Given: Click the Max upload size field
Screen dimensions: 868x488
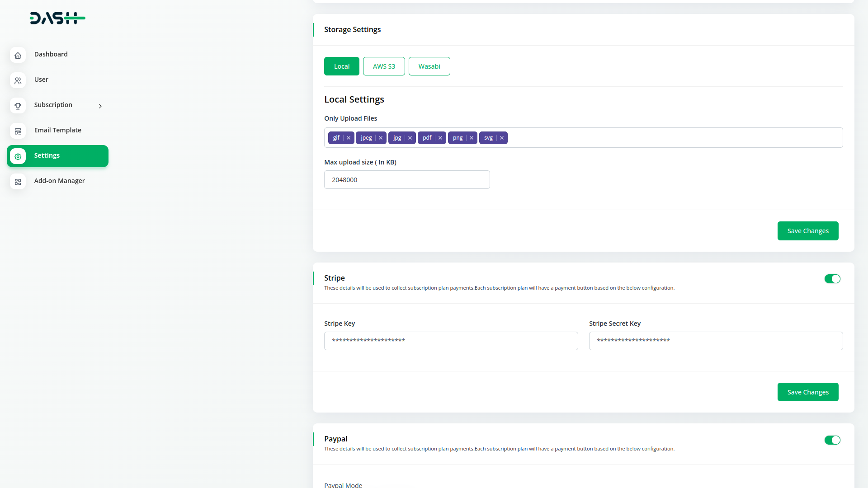Looking at the screenshot, I should [x=407, y=179].
